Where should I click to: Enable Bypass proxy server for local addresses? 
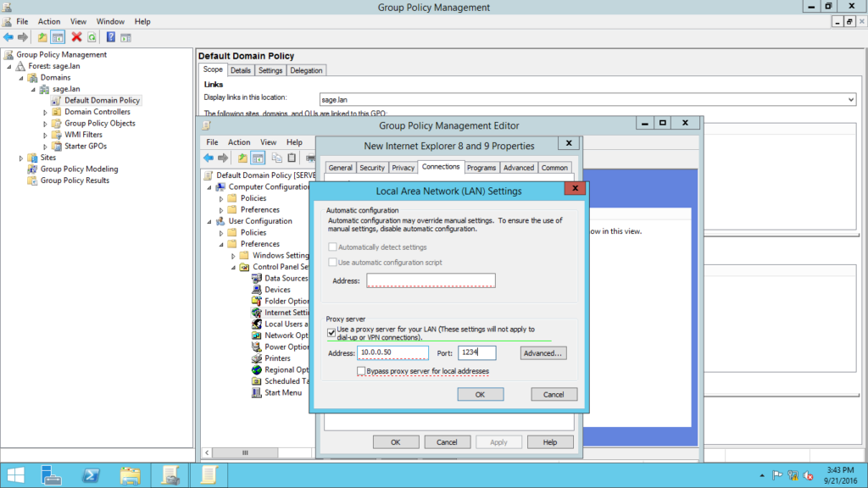(x=361, y=371)
